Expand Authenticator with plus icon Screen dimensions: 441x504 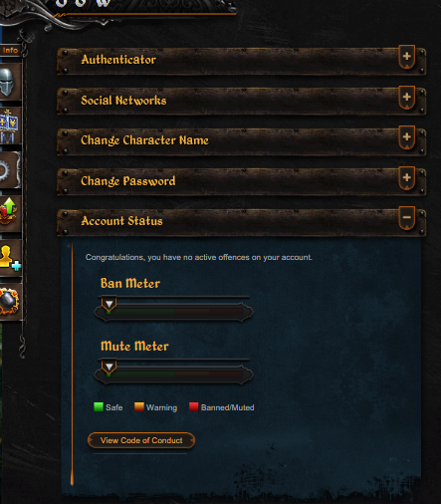coord(407,57)
